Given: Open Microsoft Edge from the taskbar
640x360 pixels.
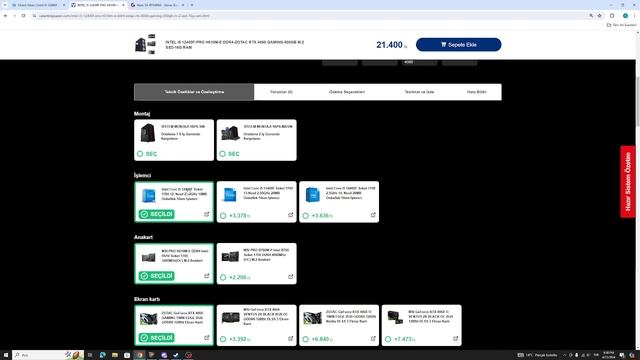Looking at the screenshot, I should [x=102, y=355].
